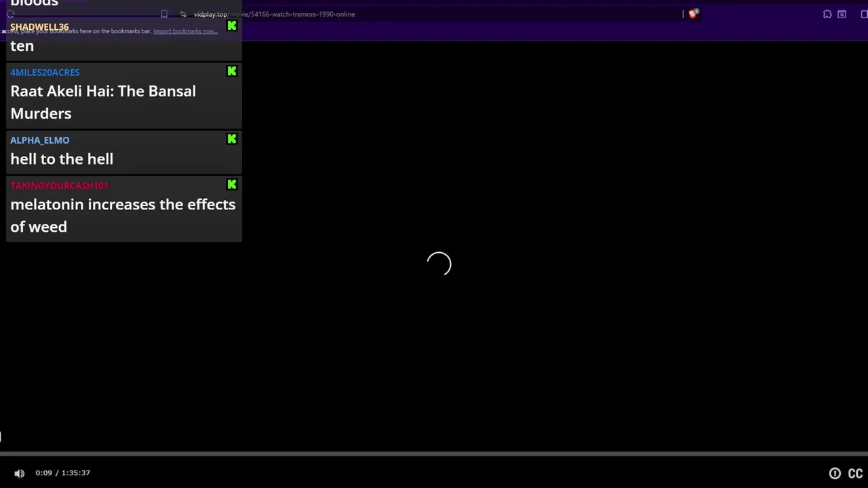Click the 'melatonin increases the effects' message

(x=123, y=216)
